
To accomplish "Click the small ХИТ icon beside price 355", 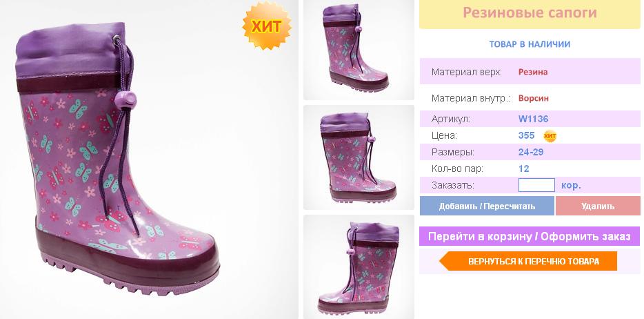I will click(550, 135).
